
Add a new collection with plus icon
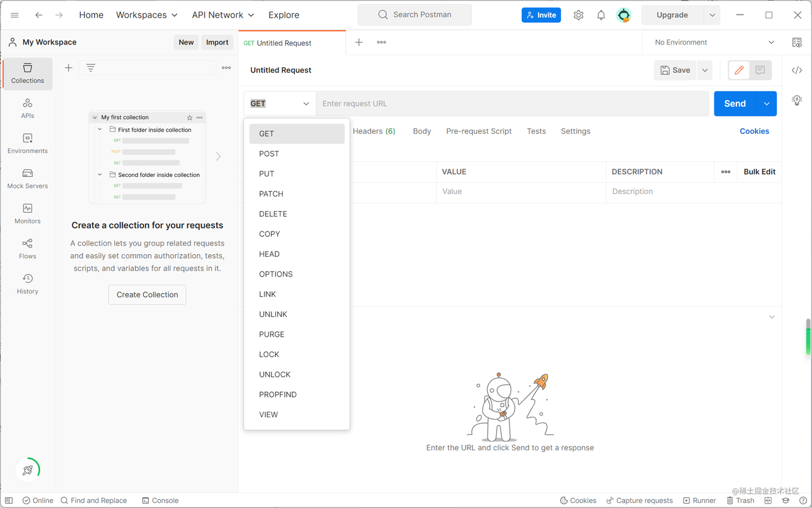(x=69, y=68)
